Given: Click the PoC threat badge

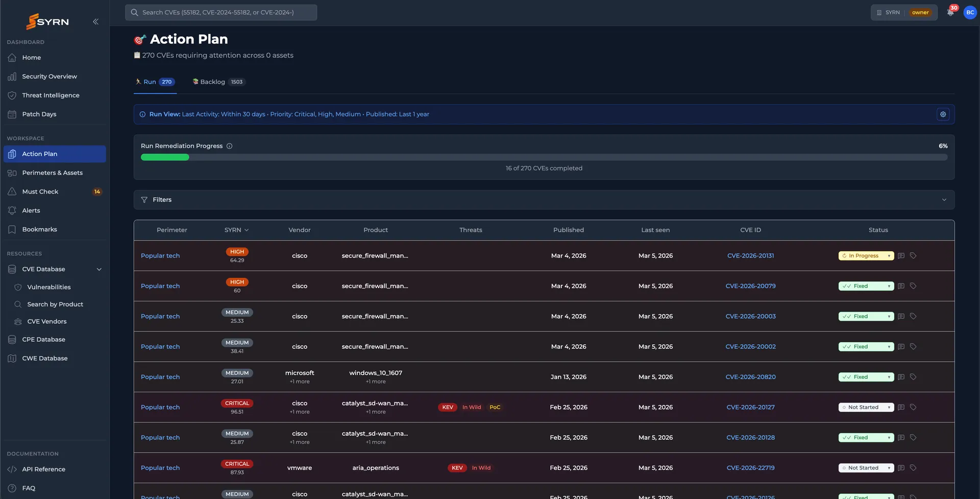Looking at the screenshot, I should [495, 408].
